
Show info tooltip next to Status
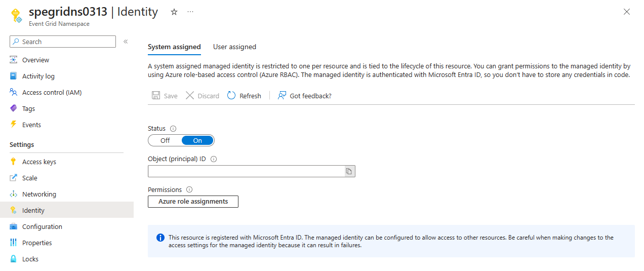click(x=173, y=129)
